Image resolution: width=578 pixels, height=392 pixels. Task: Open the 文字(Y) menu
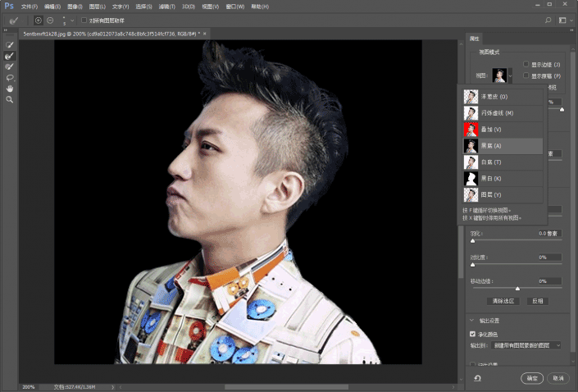pyautogui.click(x=121, y=7)
